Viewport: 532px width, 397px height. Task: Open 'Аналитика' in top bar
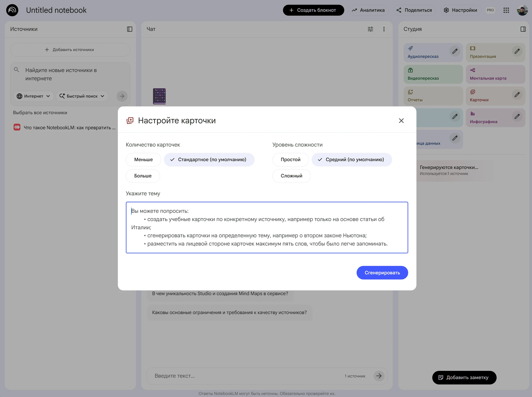point(368,10)
